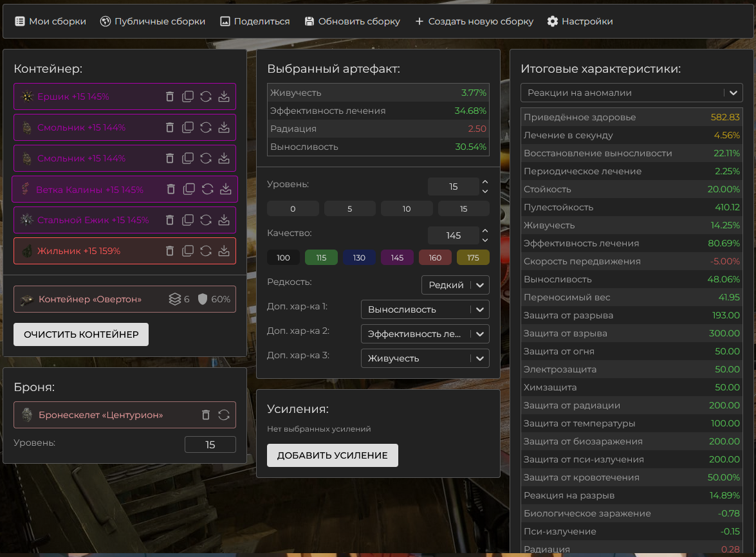Copy the Жильник +15 artifact

[188, 251]
